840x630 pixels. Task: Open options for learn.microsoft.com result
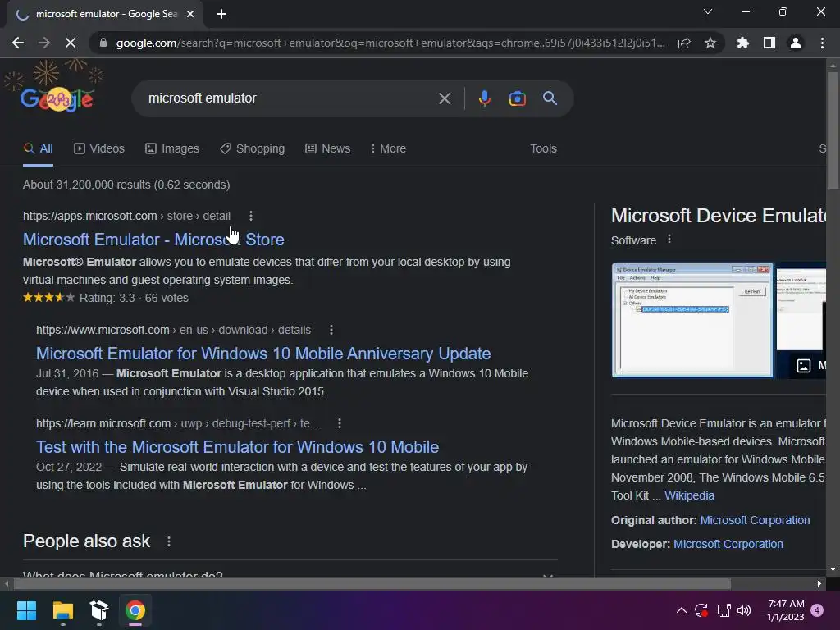(x=339, y=423)
